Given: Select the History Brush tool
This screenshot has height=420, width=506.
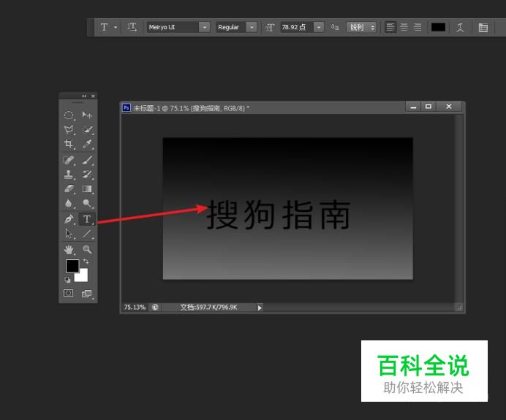Looking at the screenshot, I should (x=87, y=175).
